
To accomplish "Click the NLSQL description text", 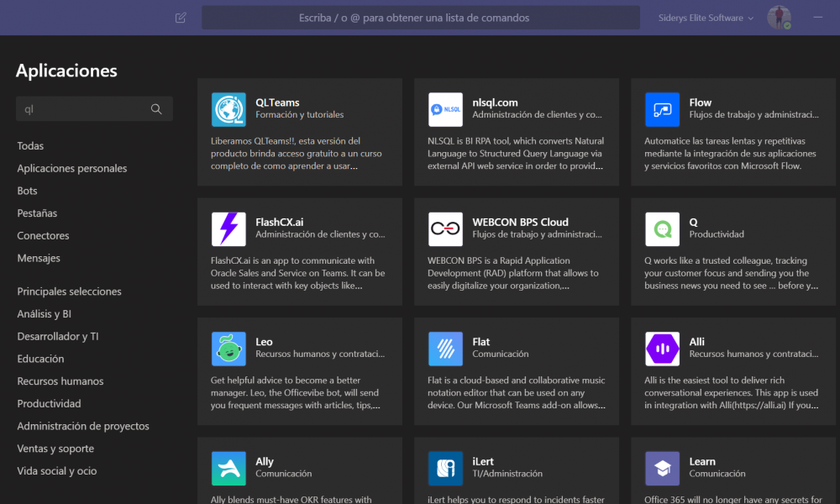I will [x=516, y=153].
